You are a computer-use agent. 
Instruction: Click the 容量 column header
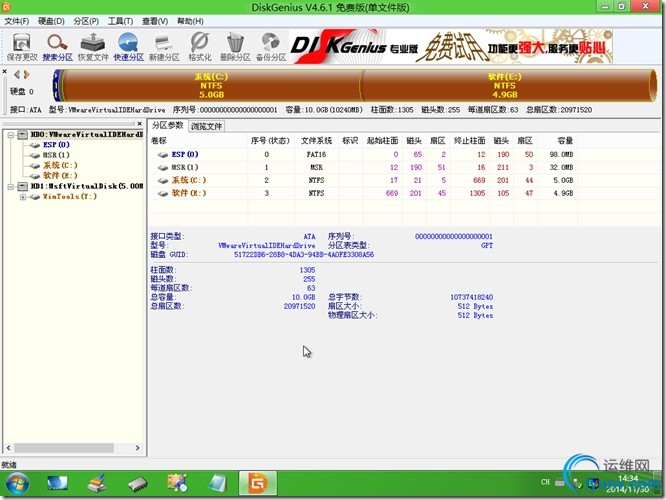point(556,141)
